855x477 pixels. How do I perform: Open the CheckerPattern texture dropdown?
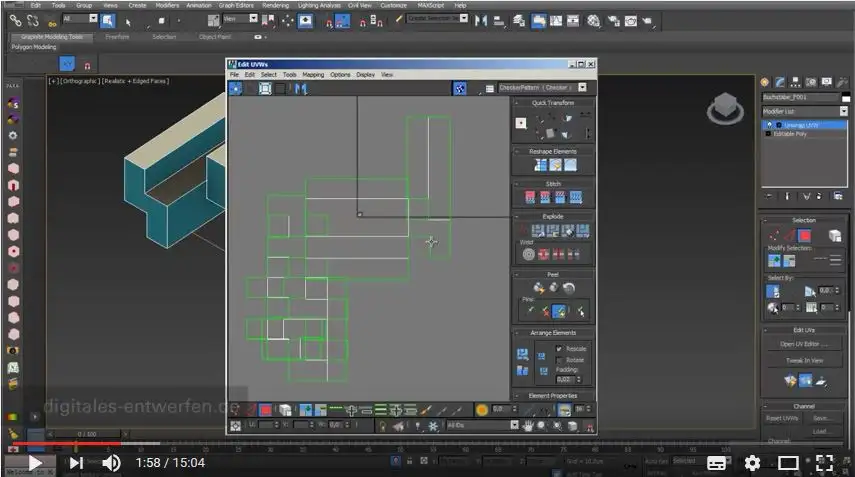coord(582,87)
